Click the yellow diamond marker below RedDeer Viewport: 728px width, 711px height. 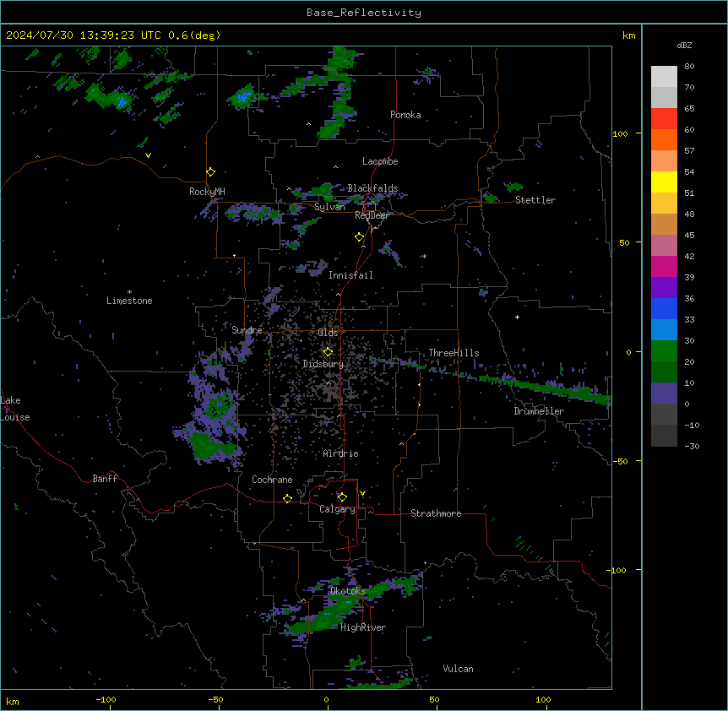pyautogui.click(x=360, y=237)
